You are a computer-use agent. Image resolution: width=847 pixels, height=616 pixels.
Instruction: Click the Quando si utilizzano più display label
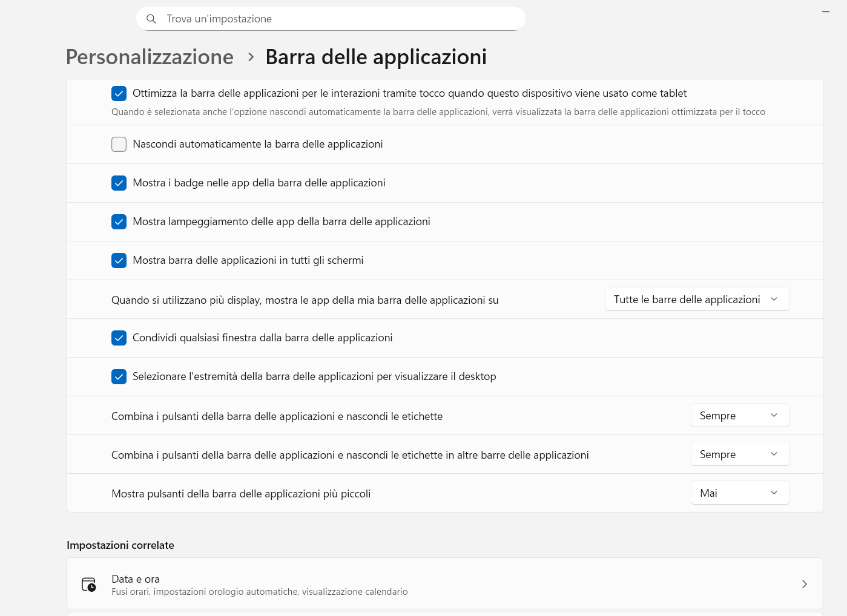[305, 300]
